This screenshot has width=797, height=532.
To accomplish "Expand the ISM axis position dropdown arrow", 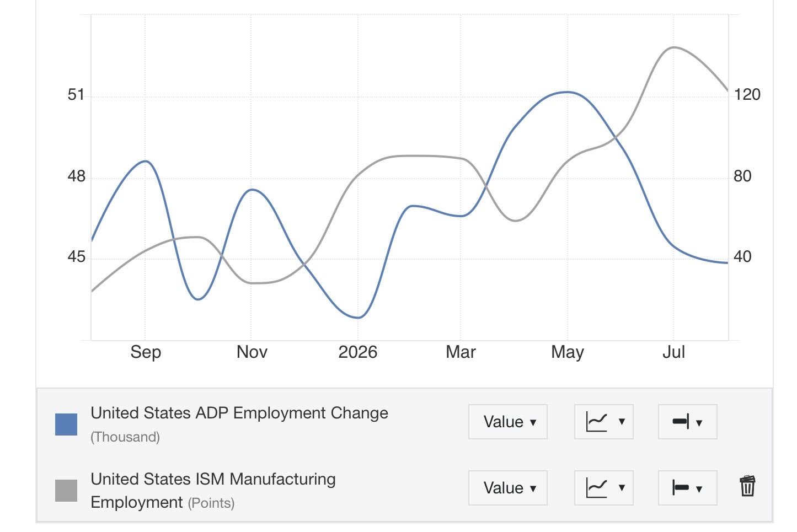I will 699,489.
